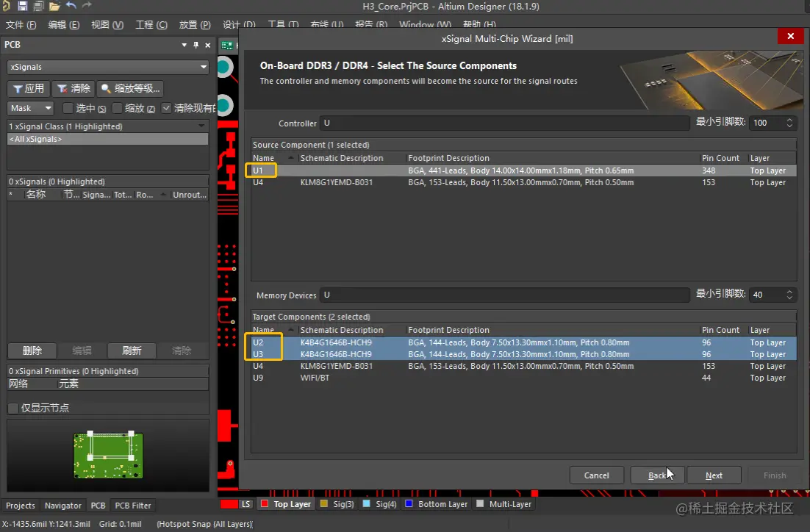This screenshot has height=532, width=810.
Task: Pin the PCB panel using the pin icon
Action: click(196, 45)
